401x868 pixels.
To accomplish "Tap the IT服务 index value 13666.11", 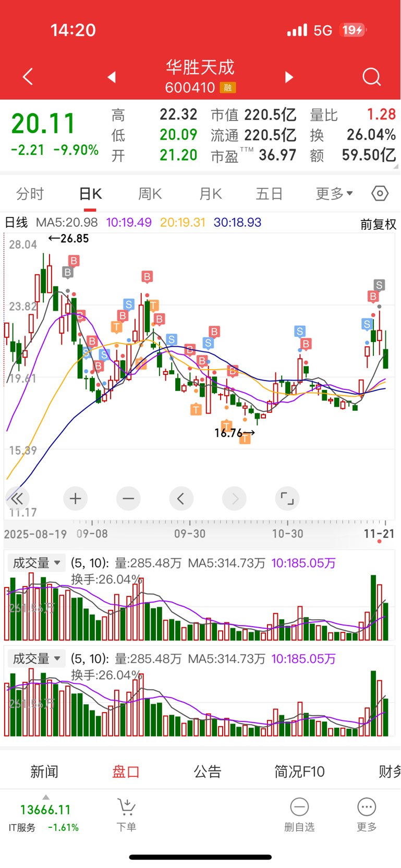I will coord(45,810).
